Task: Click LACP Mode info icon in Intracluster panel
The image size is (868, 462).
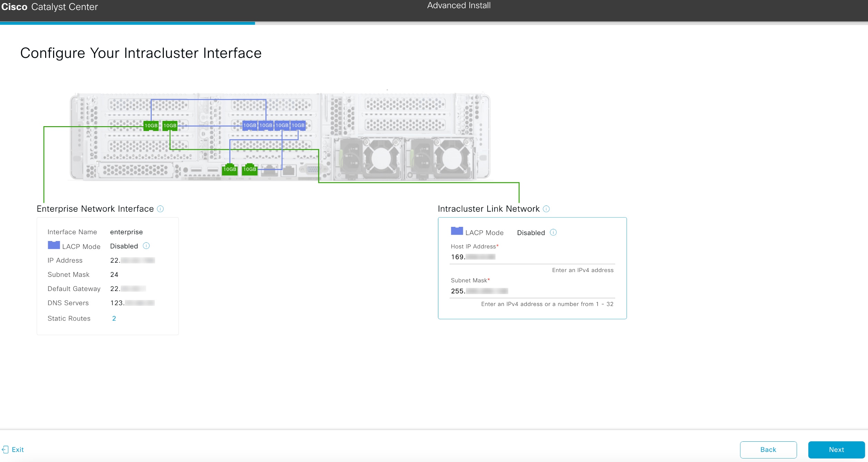Action: tap(553, 232)
